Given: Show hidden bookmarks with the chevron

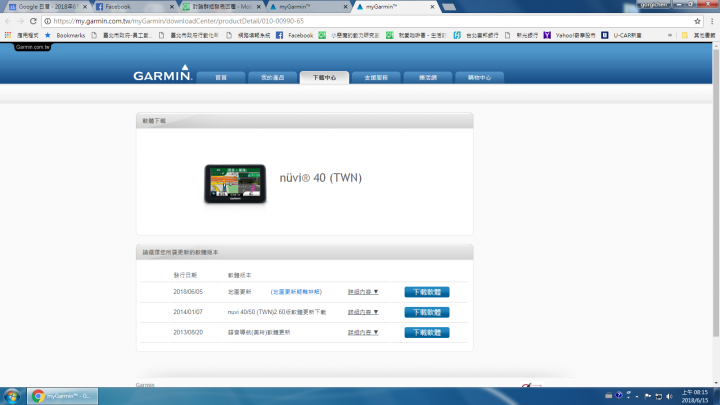Looking at the screenshot, I should pyautogui.click(x=670, y=35).
